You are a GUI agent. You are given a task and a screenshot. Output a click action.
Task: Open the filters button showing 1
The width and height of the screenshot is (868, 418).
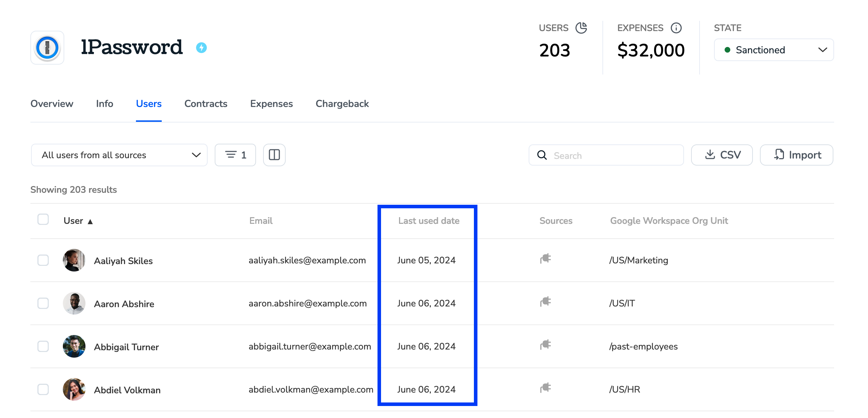[x=235, y=155]
